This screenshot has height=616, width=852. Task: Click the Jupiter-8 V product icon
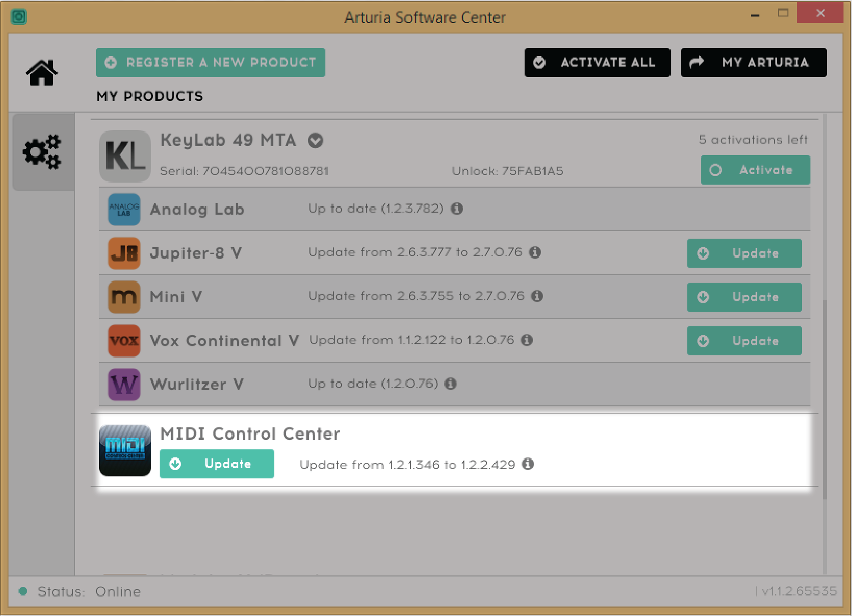124,253
